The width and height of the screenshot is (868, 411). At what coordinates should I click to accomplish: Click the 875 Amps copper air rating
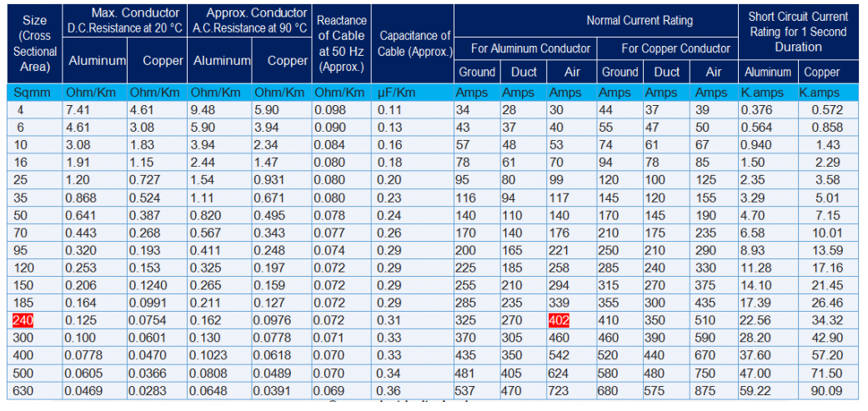[705, 390]
